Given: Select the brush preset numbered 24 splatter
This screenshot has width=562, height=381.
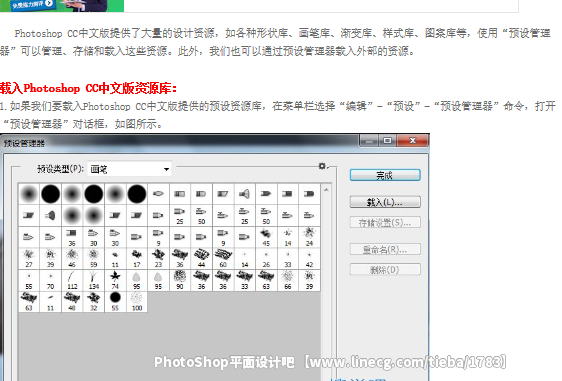Looking at the screenshot, I should [309, 237].
